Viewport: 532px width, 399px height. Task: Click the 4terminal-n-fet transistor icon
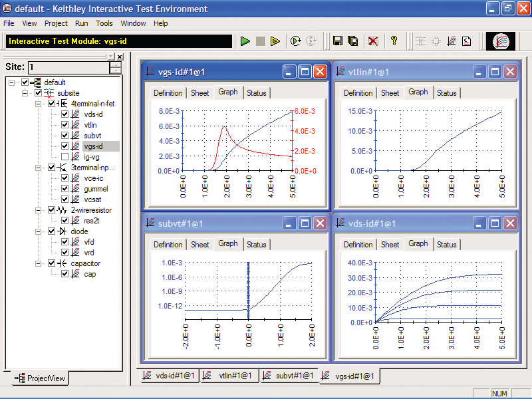click(x=62, y=104)
